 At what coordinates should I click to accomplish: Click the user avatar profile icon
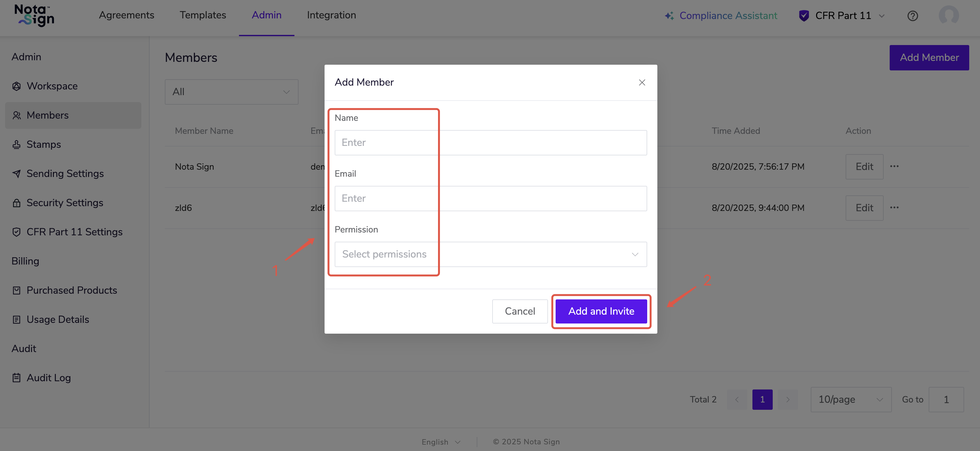point(948,16)
